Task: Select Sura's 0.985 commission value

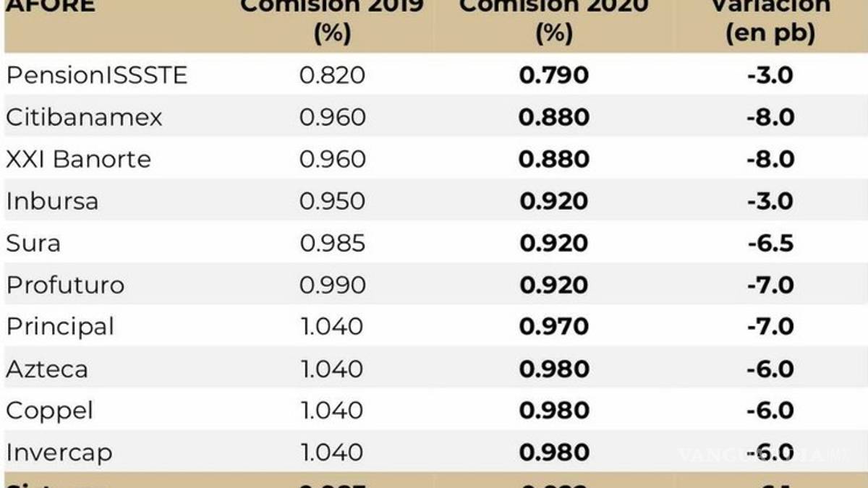Action: (x=333, y=243)
